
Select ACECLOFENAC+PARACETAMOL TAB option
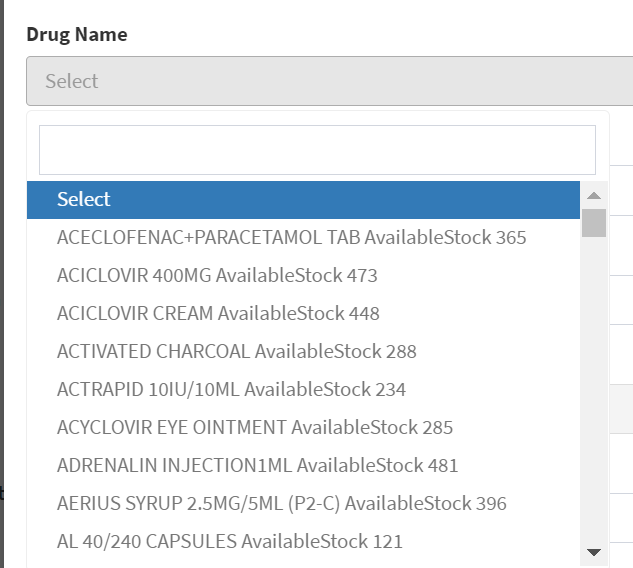(x=303, y=237)
